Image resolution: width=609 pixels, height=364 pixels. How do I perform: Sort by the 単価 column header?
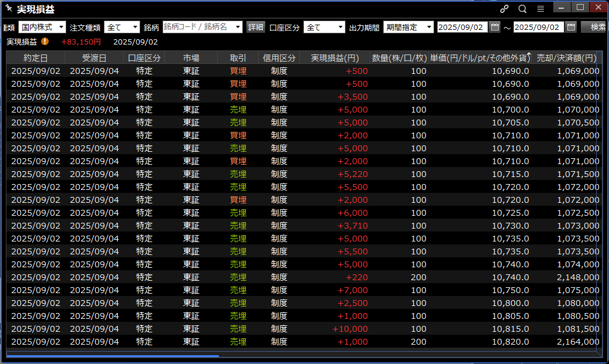pyautogui.click(x=480, y=58)
